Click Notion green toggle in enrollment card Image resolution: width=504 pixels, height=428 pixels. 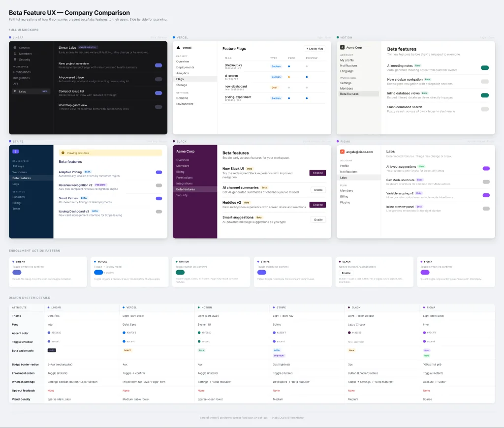(x=180, y=273)
